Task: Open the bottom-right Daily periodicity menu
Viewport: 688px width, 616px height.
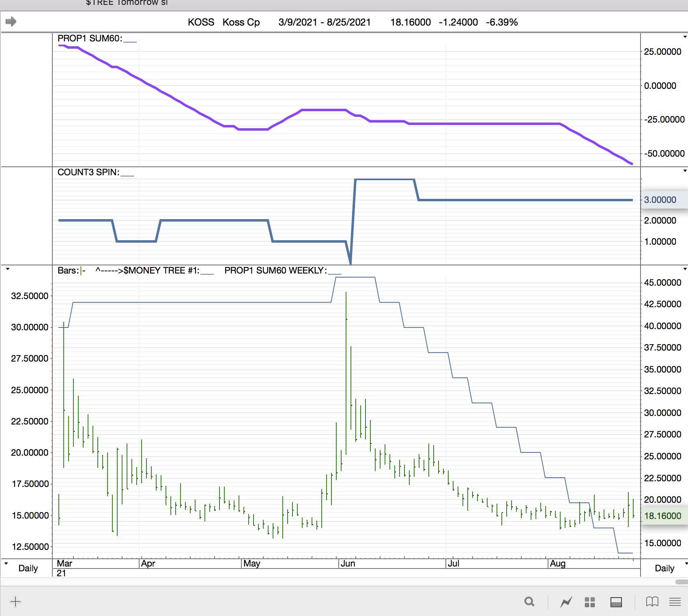Action: click(x=686, y=564)
